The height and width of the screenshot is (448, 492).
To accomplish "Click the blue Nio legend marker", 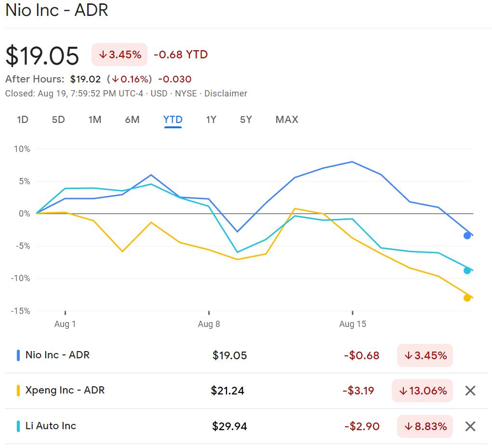I will point(19,355).
